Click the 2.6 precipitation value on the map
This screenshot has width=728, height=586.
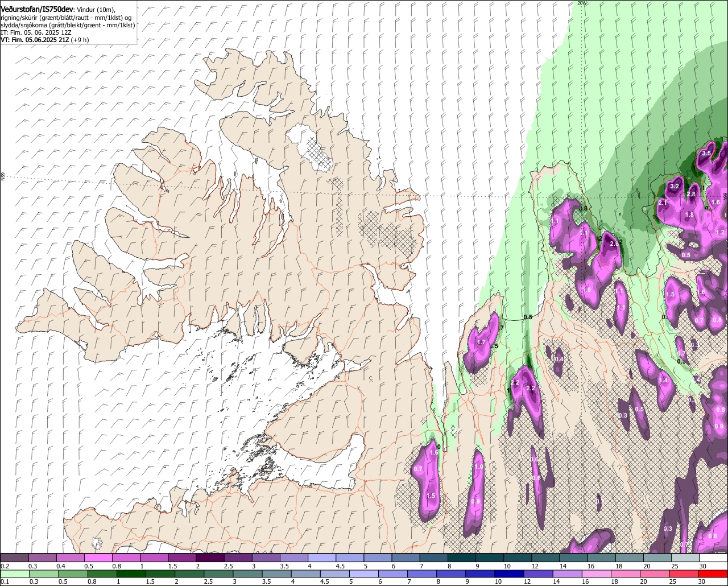click(614, 244)
